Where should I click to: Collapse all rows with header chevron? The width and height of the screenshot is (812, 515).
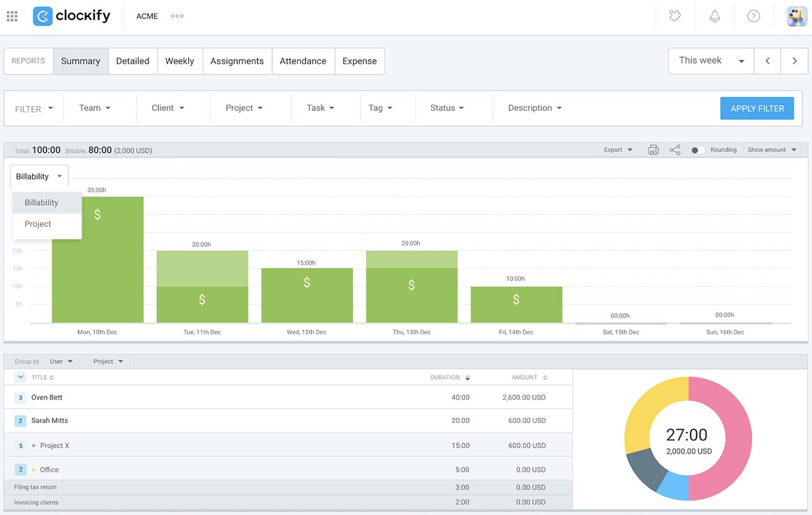20,378
